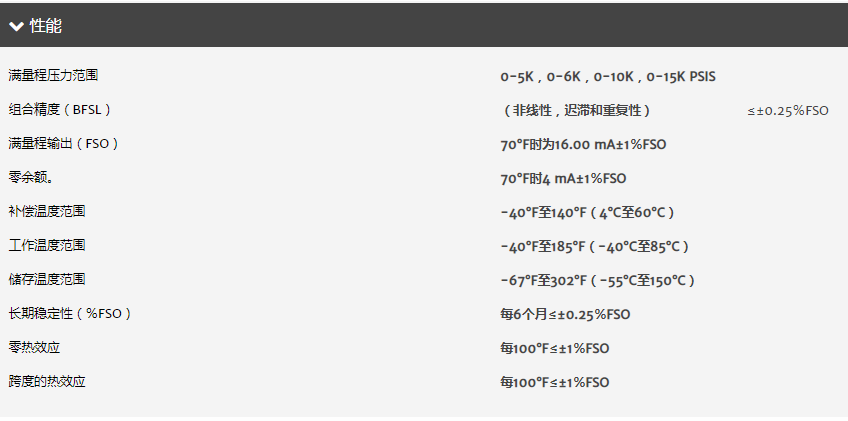Click the ≤±0.25%FSO accuracy value

788,111
